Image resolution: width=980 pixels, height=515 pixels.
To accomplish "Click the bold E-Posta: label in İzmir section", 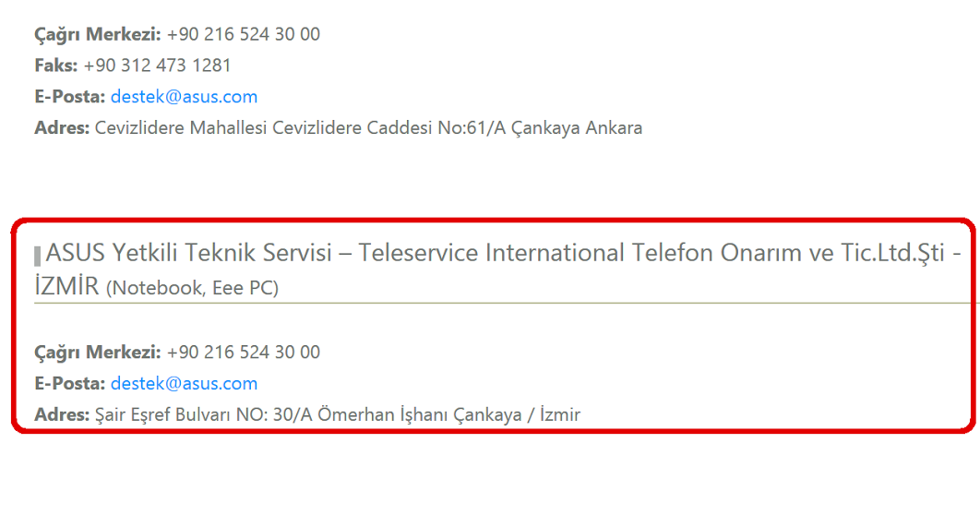I will (x=70, y=384).
